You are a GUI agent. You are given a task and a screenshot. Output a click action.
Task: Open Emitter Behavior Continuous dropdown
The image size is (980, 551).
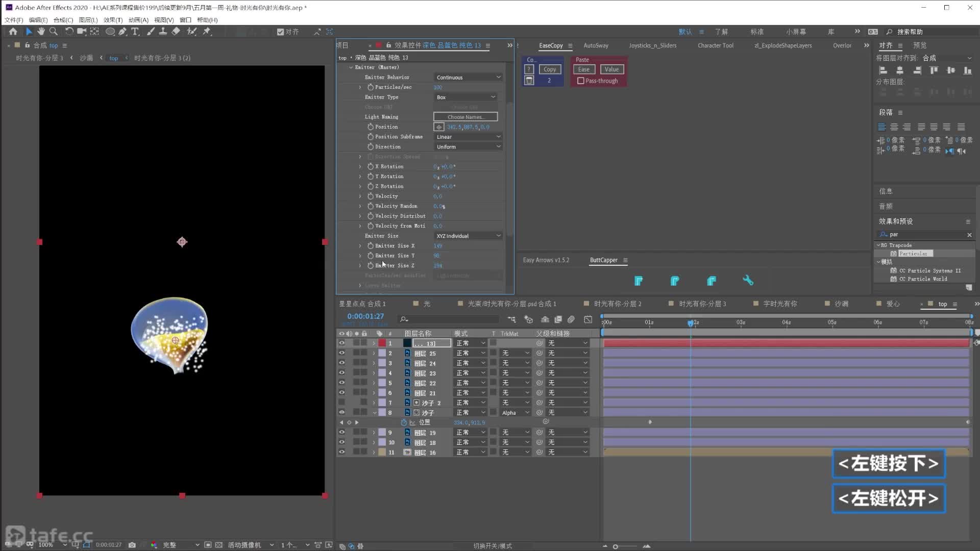click(x=468, y=78)
